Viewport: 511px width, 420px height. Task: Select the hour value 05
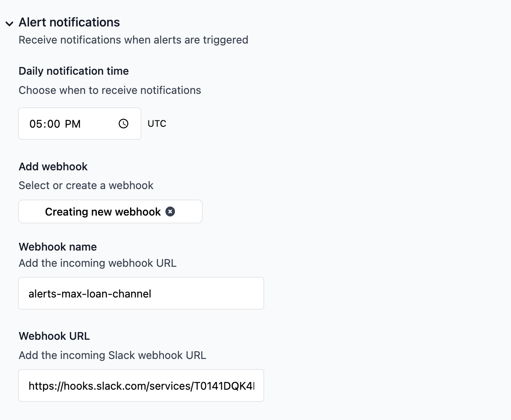coord(35,124)
